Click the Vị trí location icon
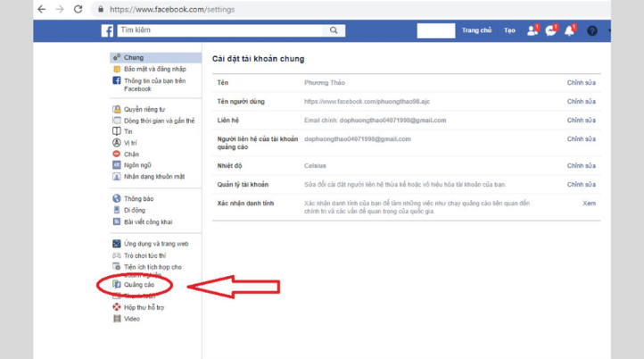Image resolution: width=644 pixels, height=359 pixels. 117,143
